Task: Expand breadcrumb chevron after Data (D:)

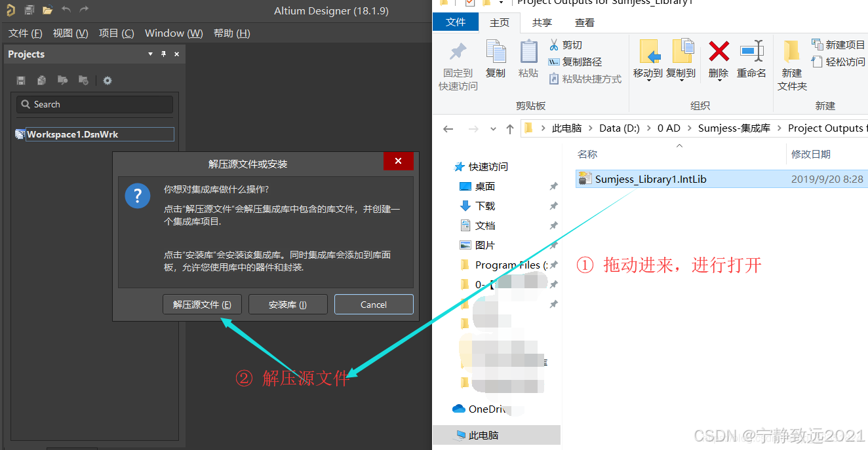Action: pyautogui.click(x=648, y=128)
